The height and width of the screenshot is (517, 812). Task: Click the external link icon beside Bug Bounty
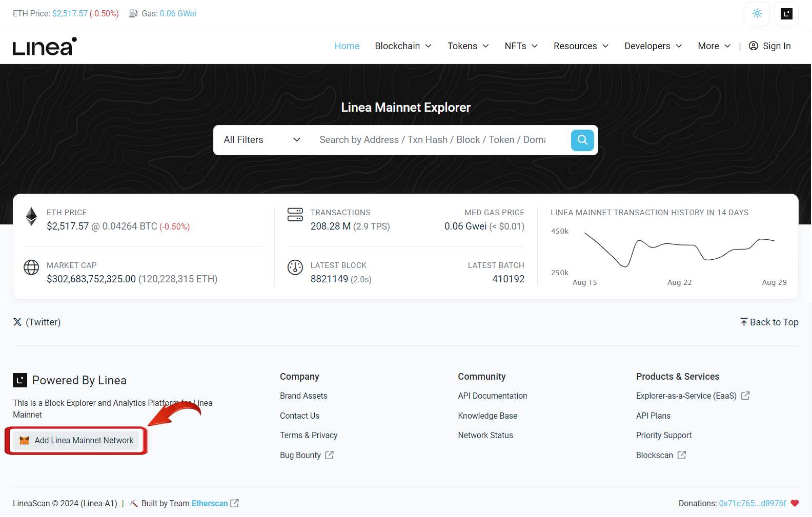pyautogui.click(x=330, y=455)
